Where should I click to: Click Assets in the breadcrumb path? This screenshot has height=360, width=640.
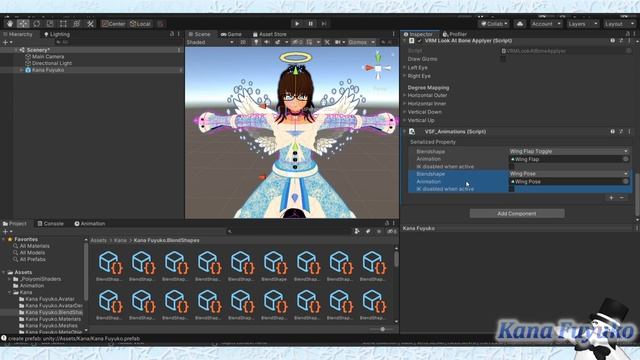point(98,240)
